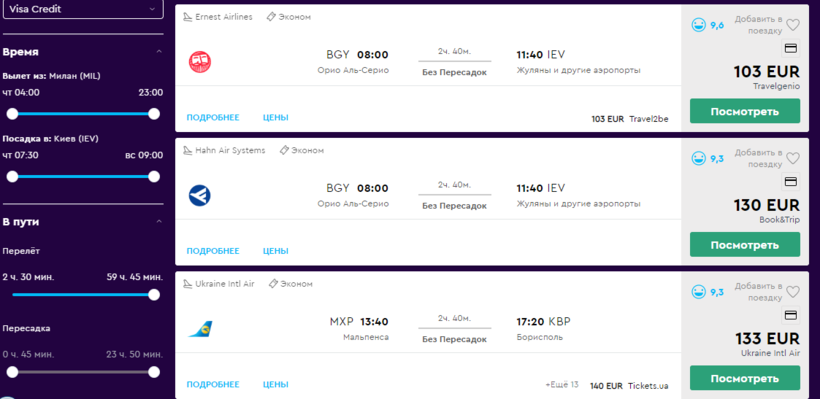Click smiley rating icon on Hahn Air flight
Screen dimensions: 820x399
coord(699,158)
